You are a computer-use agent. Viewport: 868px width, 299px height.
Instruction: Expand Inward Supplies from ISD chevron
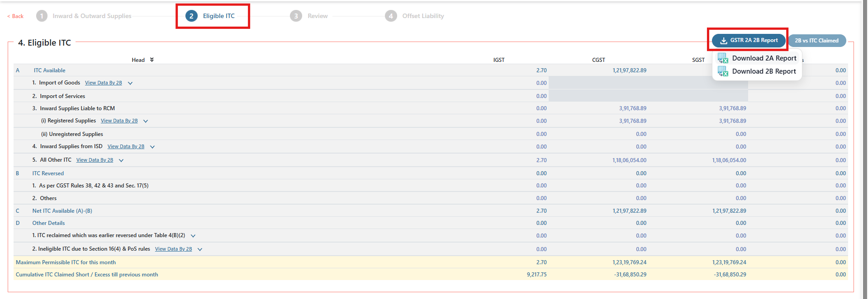tap(152, 147)
